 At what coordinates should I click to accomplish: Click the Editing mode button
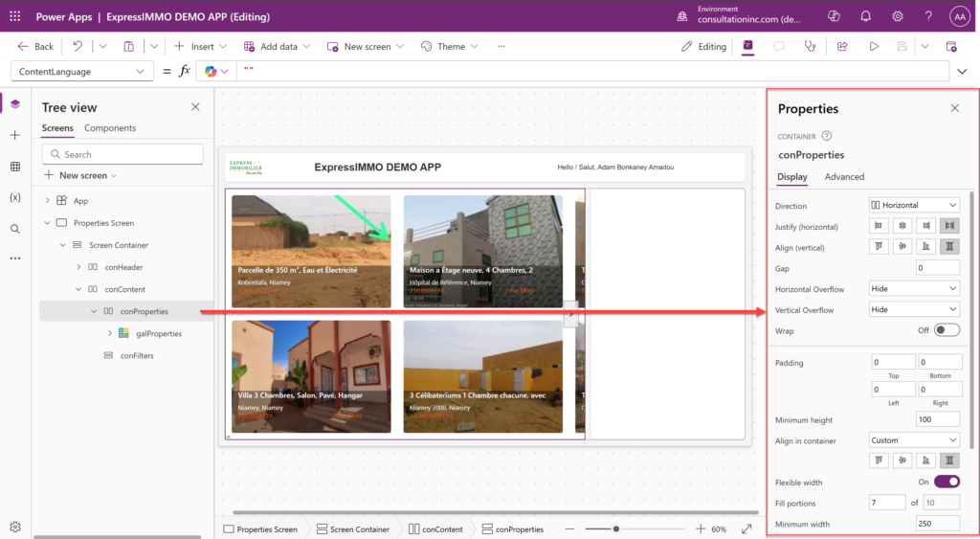click(703, 46)
